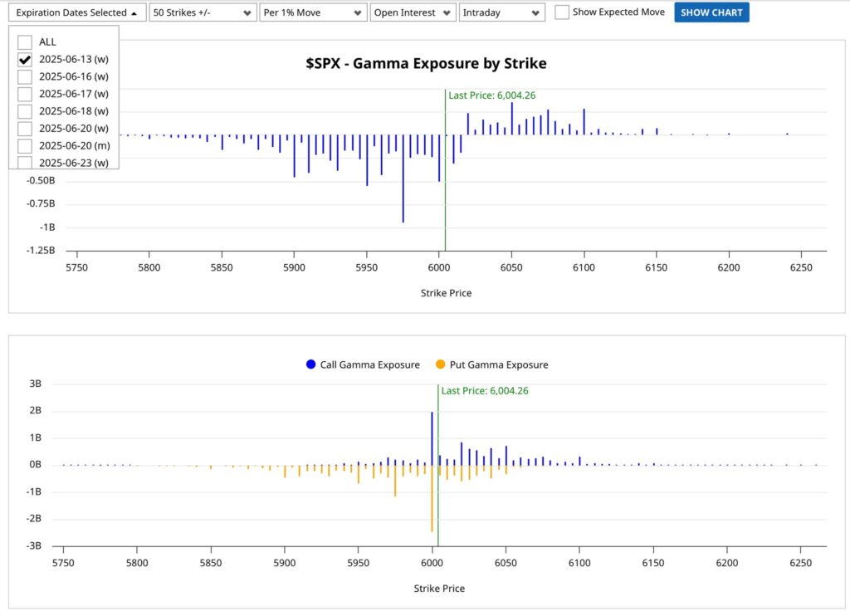Check the ALL expiration dates box
The height and width of the screenshot is (616, 850).
click(26, 42)
